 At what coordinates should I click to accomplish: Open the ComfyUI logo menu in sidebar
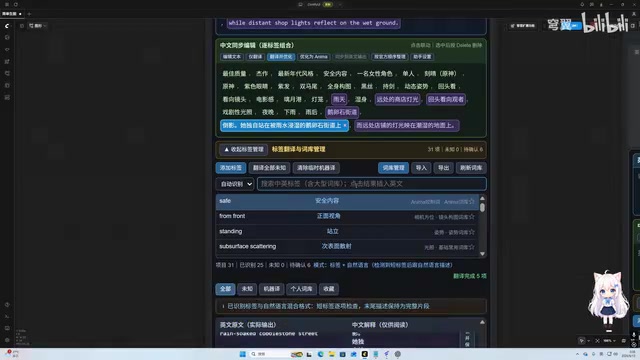click(7, 26)
